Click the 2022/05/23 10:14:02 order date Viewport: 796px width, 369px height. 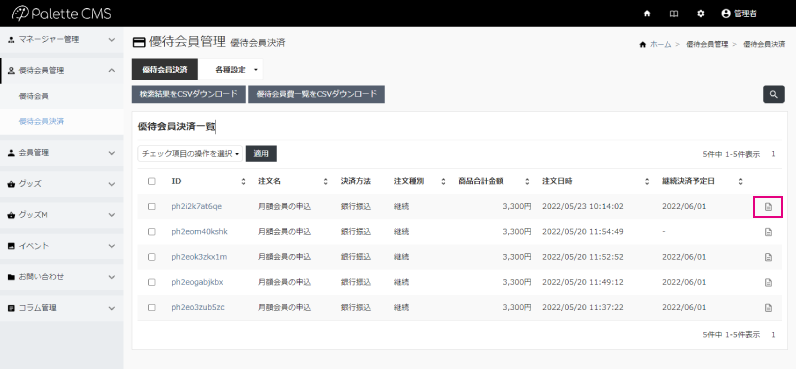pos(583,207)
